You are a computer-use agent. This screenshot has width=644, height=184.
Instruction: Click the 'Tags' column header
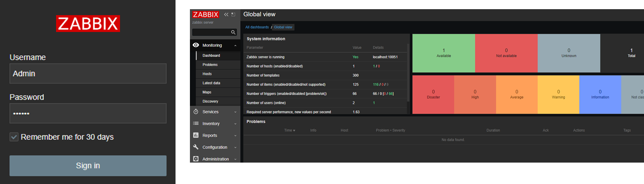(x=627, y=130)
